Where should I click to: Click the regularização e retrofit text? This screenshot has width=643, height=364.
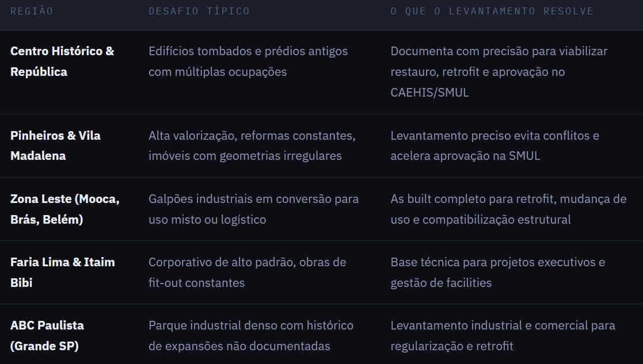pos(452,346)
